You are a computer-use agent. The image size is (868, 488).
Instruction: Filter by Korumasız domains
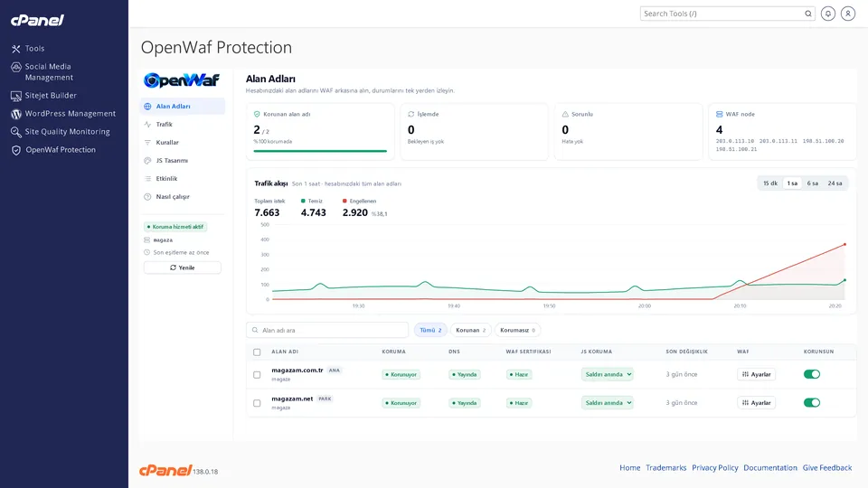tap(517, 331)
